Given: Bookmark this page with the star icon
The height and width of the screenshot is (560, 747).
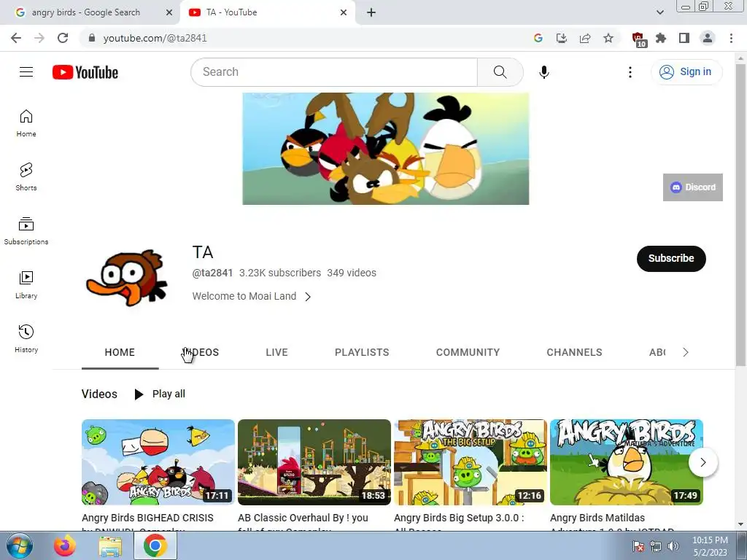Looking at the screenshot, I should tap(608, 38).
